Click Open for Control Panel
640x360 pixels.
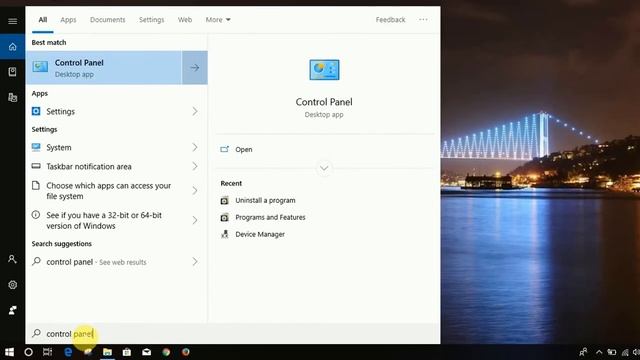244,149
